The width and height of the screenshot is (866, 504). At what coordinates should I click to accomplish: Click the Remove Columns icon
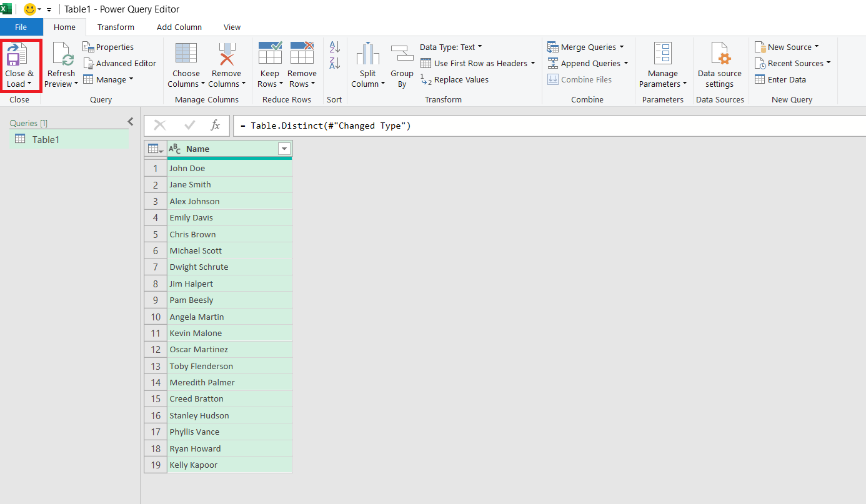[x=226, y=54]
